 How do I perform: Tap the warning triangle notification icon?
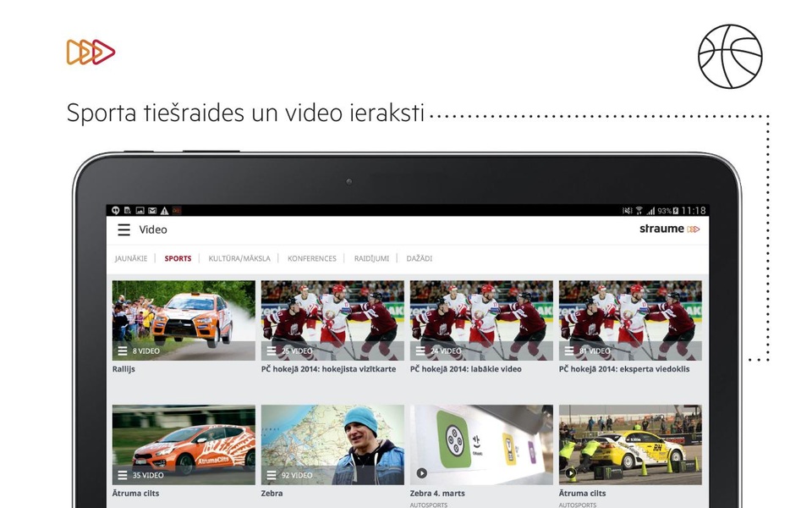pyautogui.click(x=164, y=211)
